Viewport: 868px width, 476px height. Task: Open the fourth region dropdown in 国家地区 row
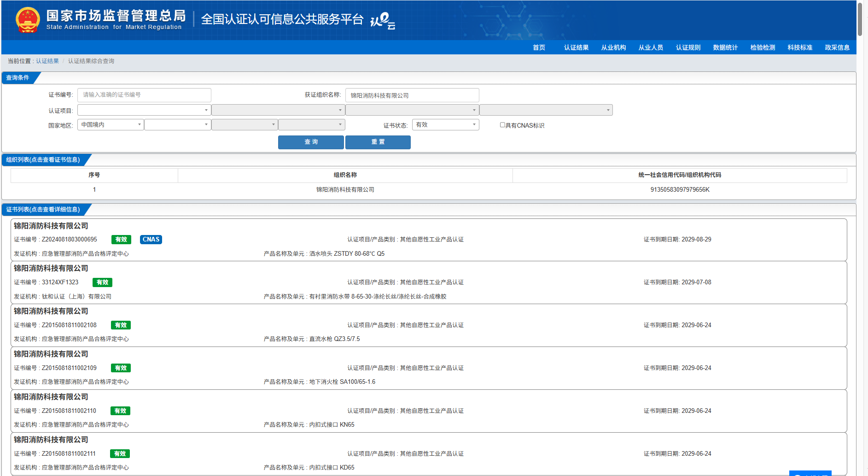click(312, 125)
